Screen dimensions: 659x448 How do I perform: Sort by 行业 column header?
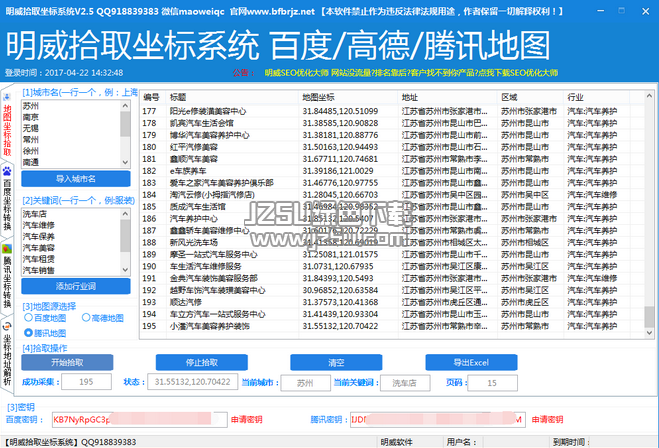[x=597, y=98]
